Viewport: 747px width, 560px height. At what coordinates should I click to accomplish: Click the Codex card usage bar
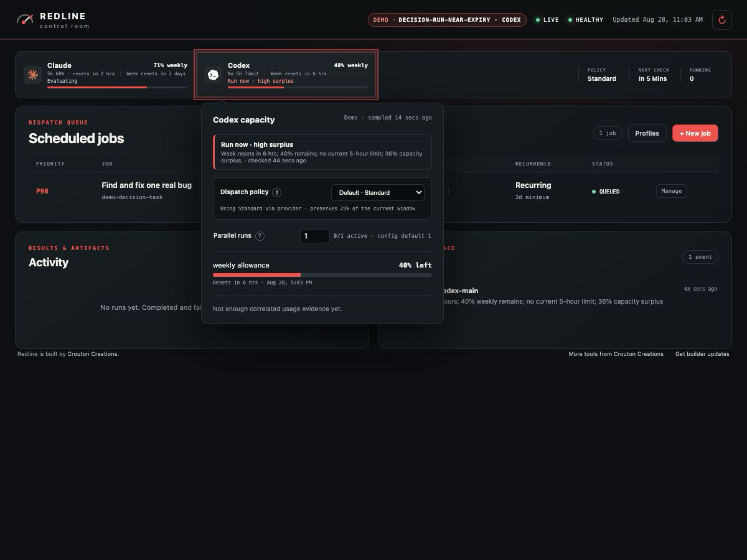(x=298, y=87)
